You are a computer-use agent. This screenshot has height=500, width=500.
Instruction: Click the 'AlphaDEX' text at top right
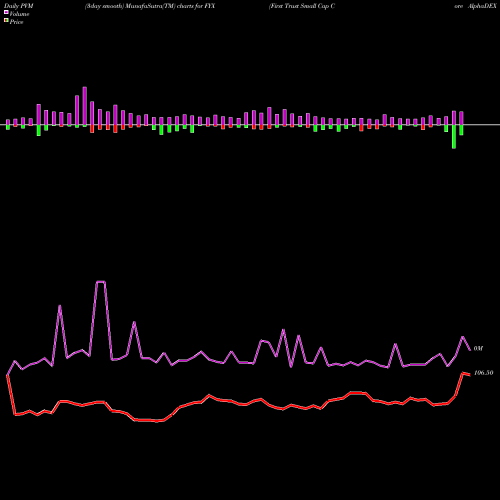point(482,6)
